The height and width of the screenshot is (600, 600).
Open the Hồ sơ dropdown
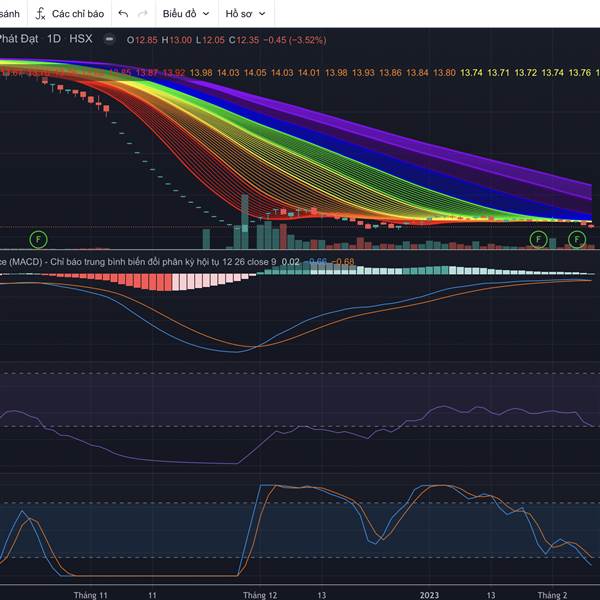245,14
